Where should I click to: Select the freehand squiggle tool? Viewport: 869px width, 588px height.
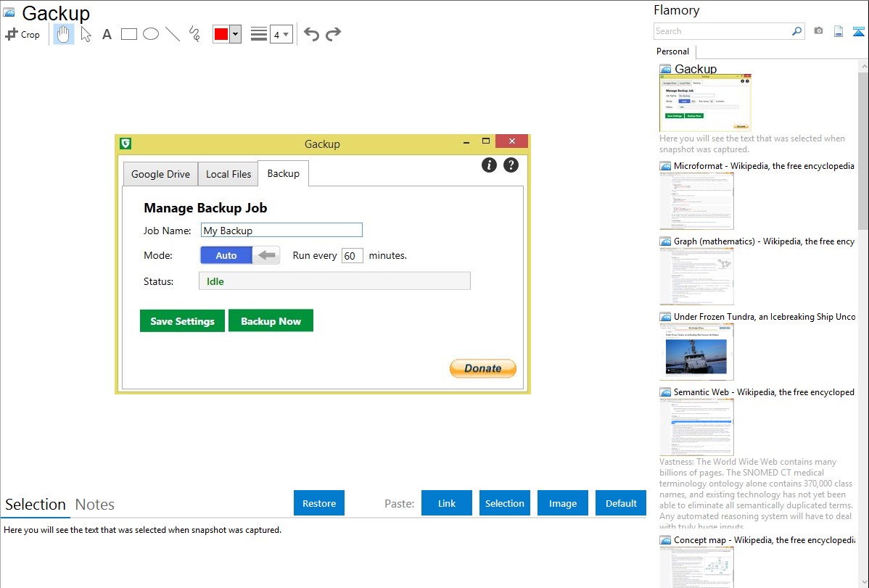pos(194,34)
